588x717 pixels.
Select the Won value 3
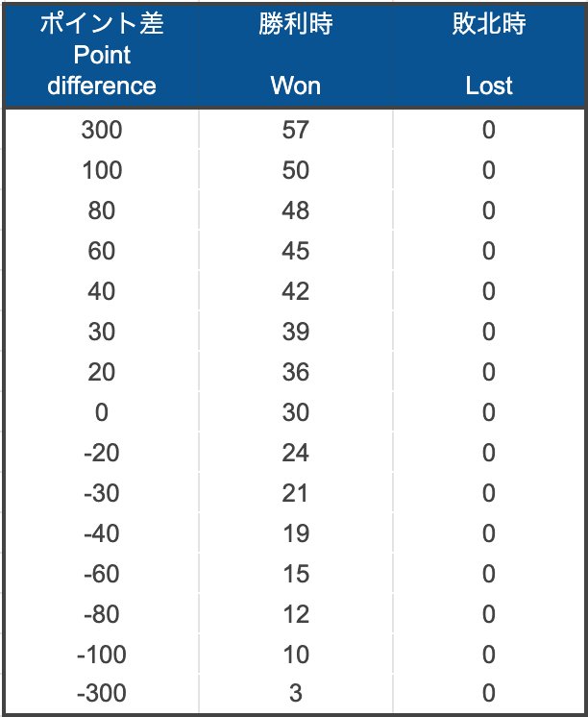pos(296,694)
